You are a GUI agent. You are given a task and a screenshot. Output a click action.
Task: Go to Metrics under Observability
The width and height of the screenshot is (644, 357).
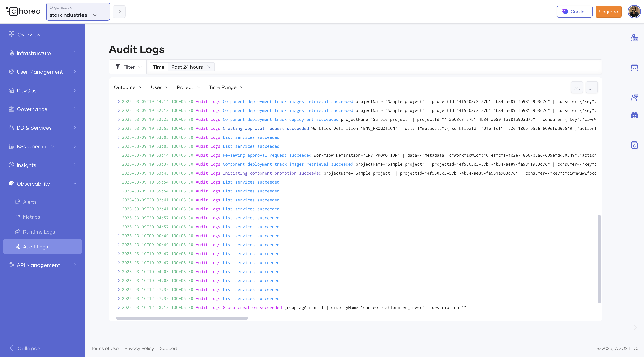point(31,217)
